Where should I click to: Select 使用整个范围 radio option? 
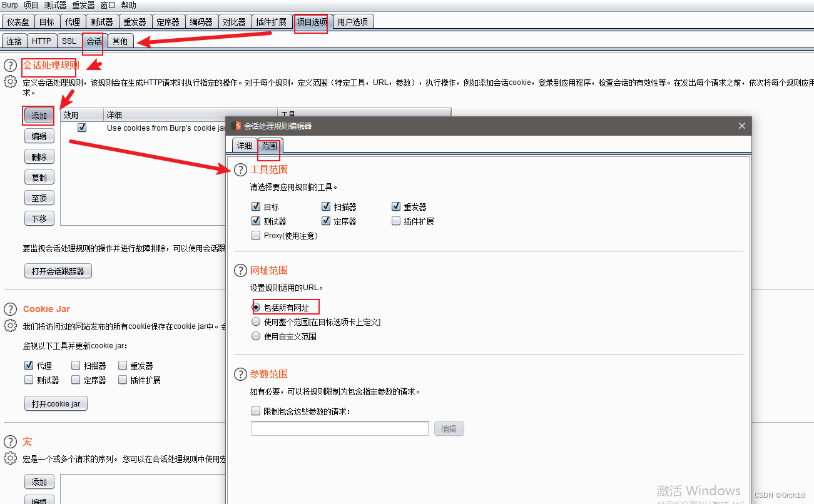pos(256,322)
